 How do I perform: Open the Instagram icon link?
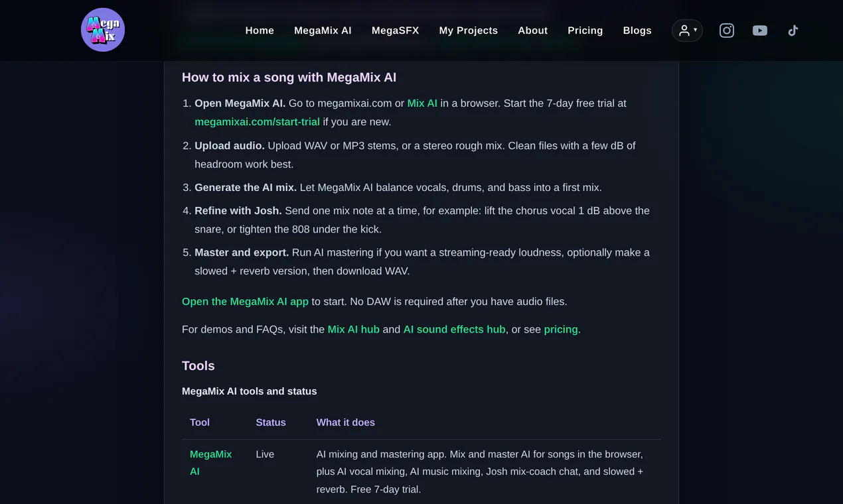click(727, 31)
